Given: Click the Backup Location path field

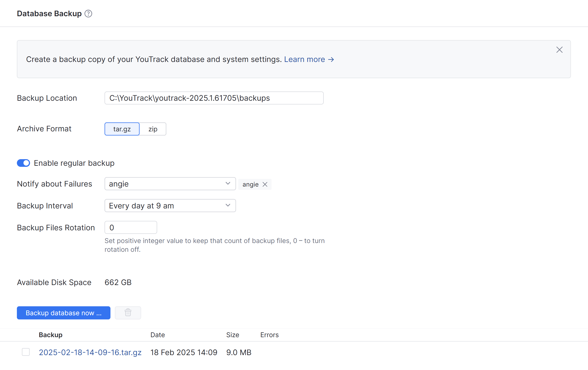Looking at the screenshot, I should pos(214,98).
